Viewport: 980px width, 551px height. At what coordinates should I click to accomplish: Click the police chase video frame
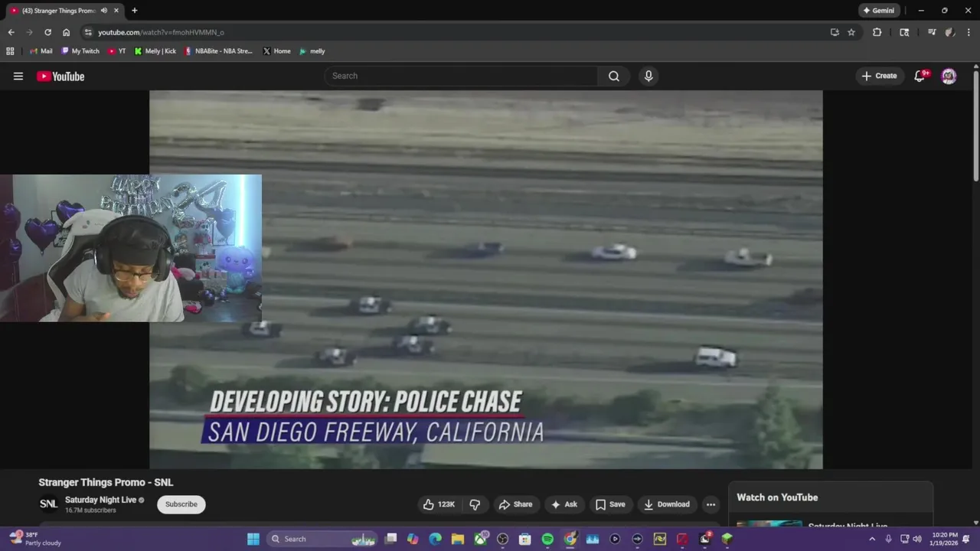point(486,279)
